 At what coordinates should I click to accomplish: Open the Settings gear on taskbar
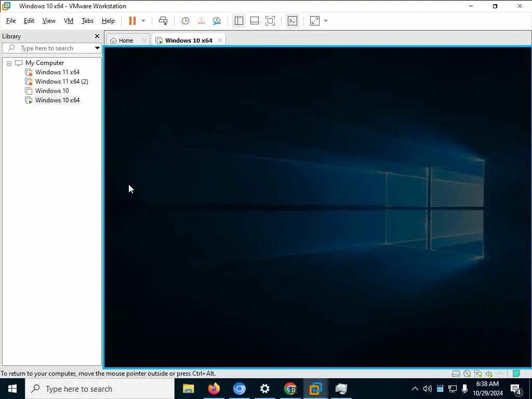[264, 389]
